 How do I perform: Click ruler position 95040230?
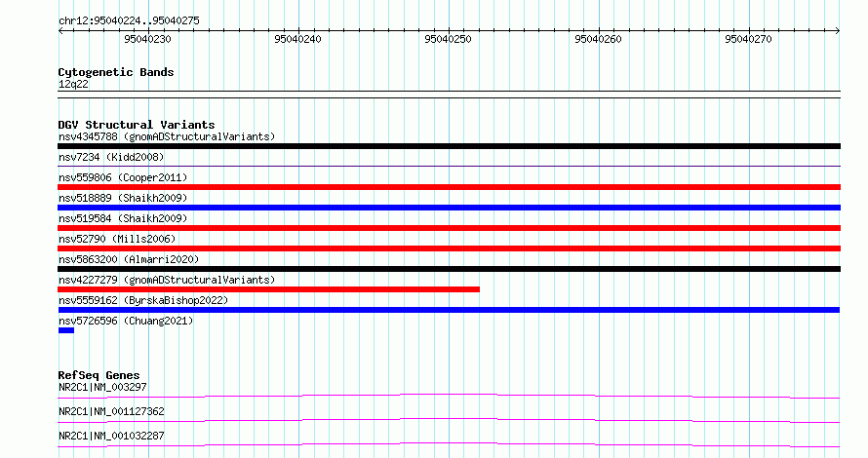(148, 39)
